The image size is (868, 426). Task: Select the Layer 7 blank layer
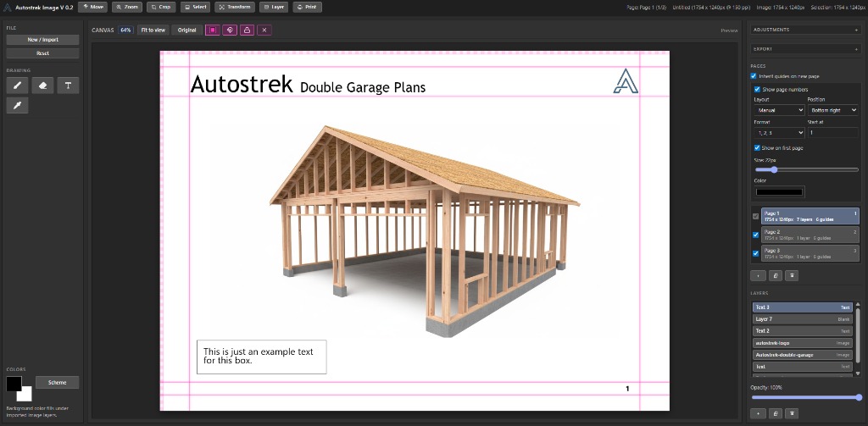(x=802, y=319)
